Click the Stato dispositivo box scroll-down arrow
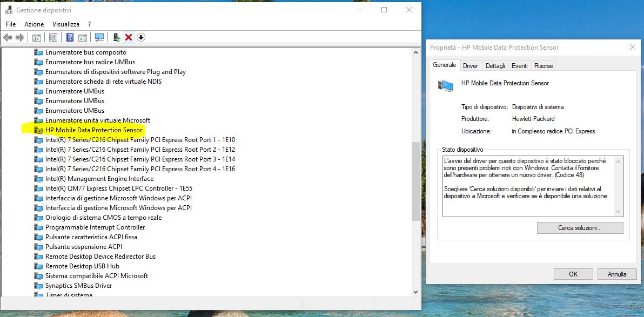 pyautogui.click(x=618, y=212)
